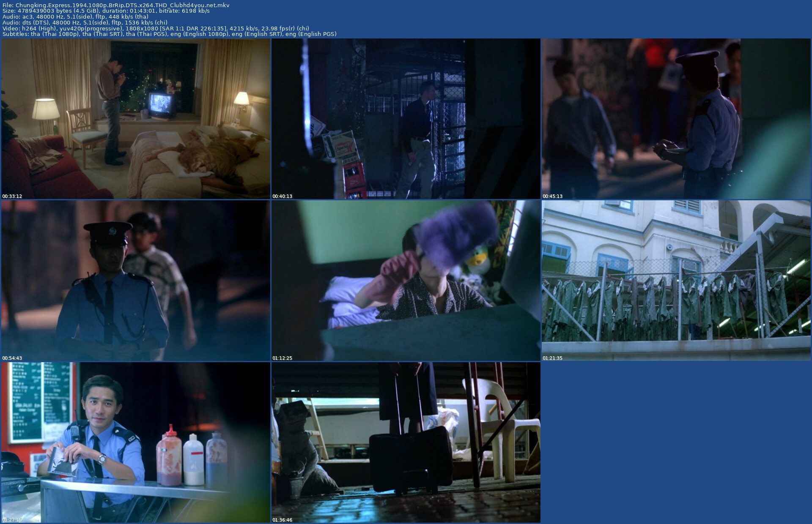Click the 00:33:12 timestamp label
Image resolution: width=812 pixels, height=524 pixels.
(12, 196)
